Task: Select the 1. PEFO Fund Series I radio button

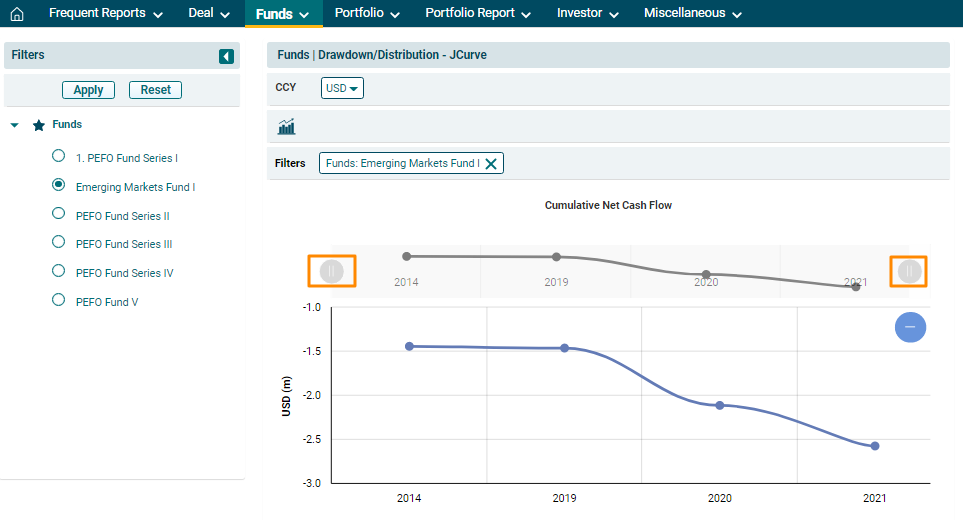Action: point(58,157)
